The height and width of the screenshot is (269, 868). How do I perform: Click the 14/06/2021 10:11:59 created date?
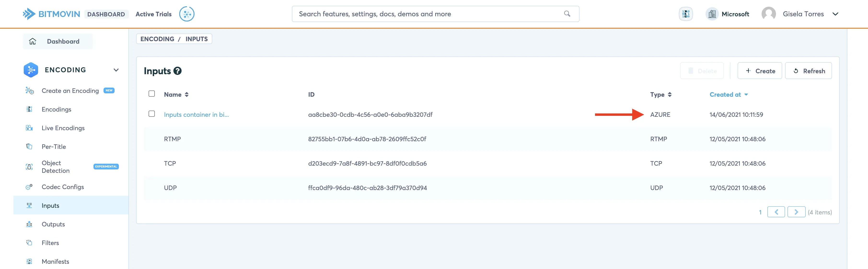pos(736,114)
